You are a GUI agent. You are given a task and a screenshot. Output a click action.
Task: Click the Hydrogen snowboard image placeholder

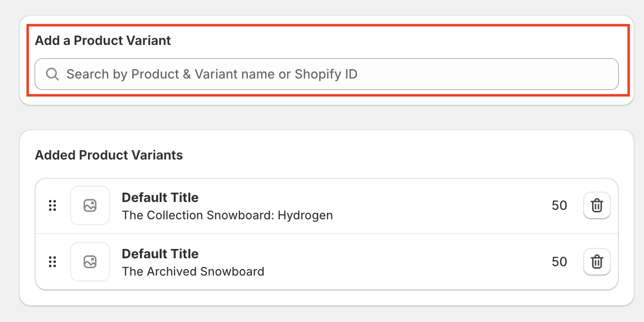click(90, 205)
